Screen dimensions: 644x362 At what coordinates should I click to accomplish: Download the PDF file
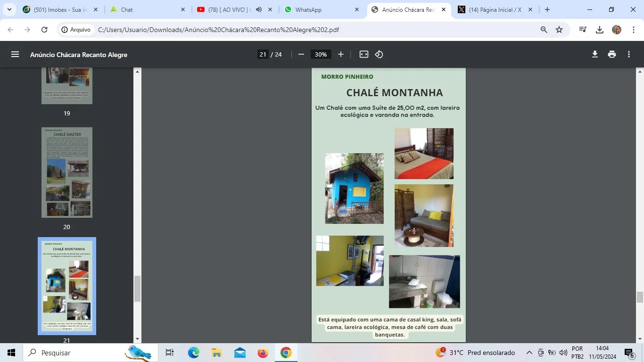pos(595,54)
